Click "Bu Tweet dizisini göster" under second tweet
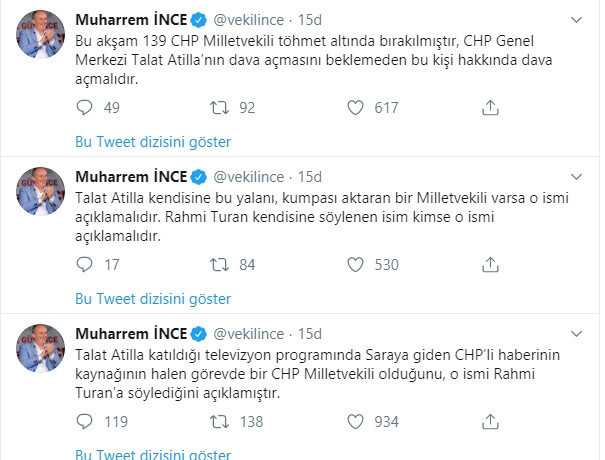Image resolution: width=605 pixels, height=460 pixels. pyautogui.click(x=153, y=299)
